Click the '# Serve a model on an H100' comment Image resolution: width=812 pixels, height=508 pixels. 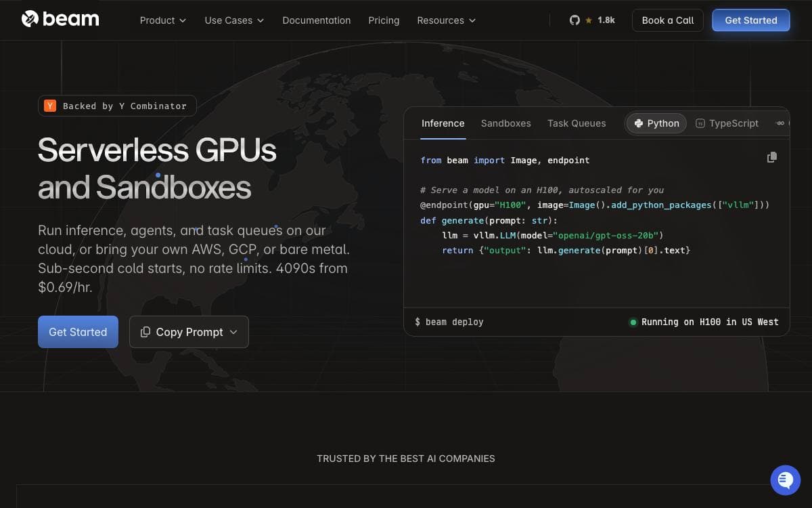coord(542,190)
